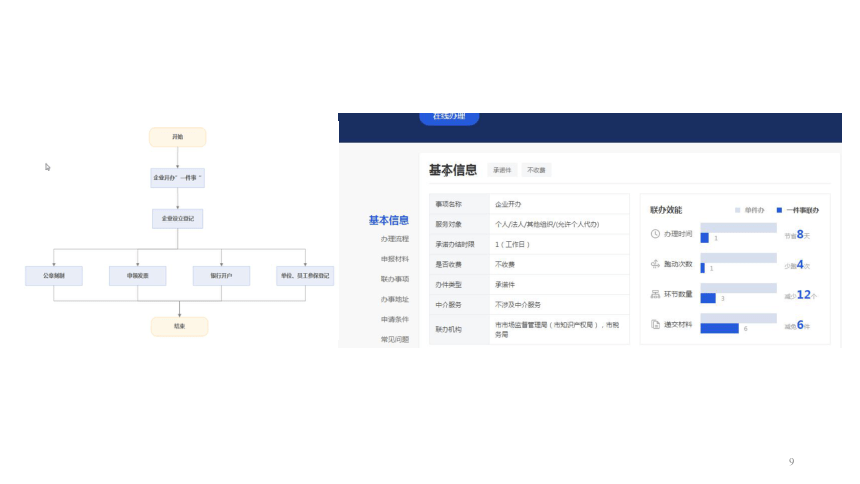Click the slide page number 9
860x484 pixels.
[x=791, y=462]
